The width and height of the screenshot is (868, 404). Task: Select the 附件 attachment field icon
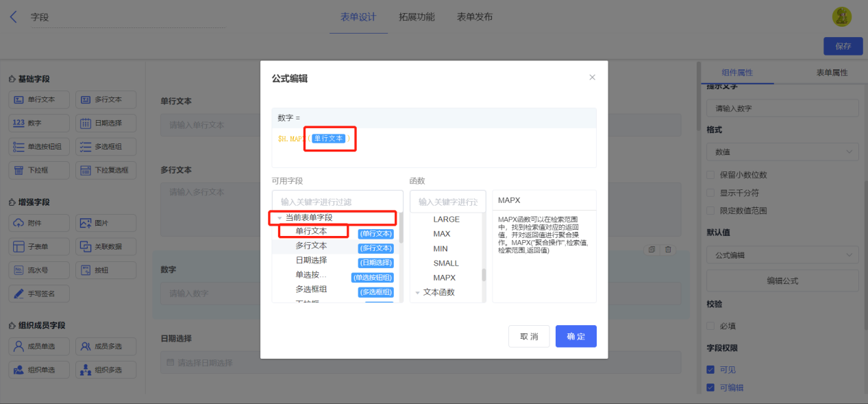click(18, 223)
